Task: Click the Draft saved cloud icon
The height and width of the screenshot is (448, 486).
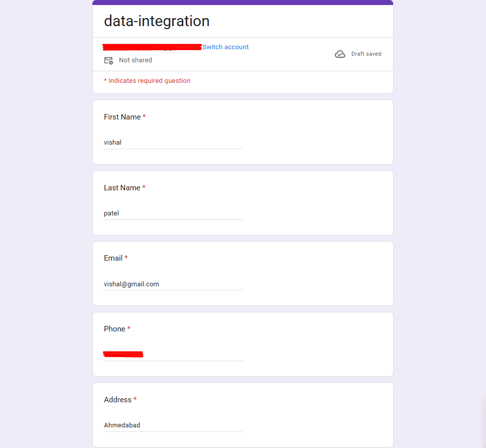Action: [340, 54]
